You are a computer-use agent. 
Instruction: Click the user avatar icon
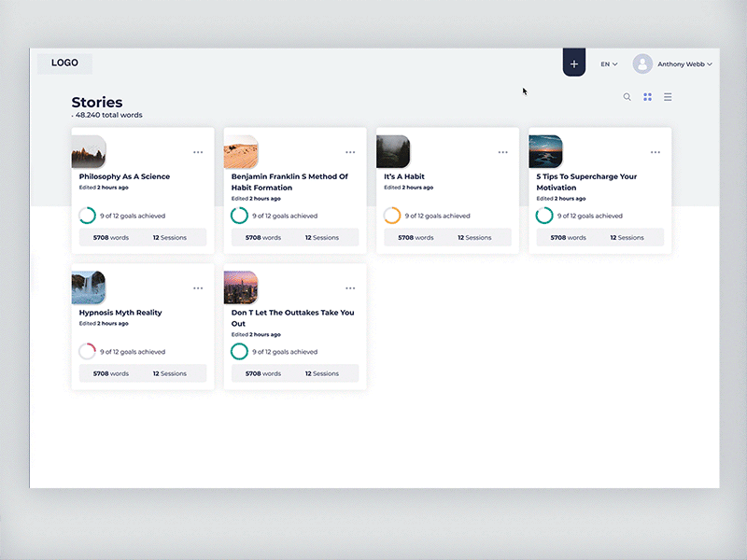click(x=642, y=63)
